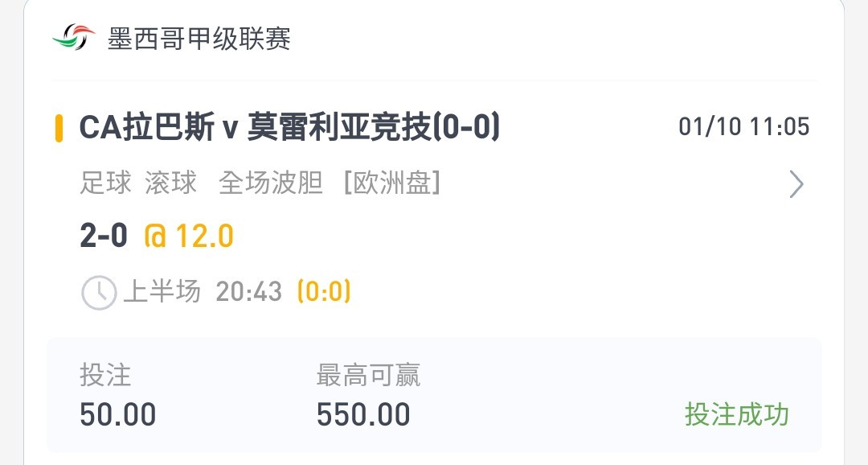
Task: Click the 投注 stake label
Action: 106,375
